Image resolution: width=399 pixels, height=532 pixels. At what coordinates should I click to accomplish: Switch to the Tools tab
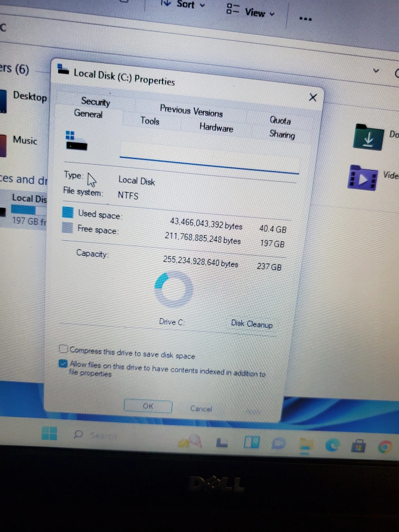[150, 121]
